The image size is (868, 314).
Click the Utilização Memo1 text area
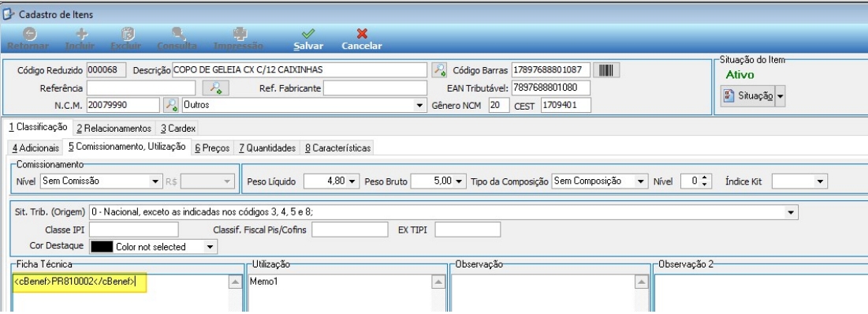[x=339, y=293]
